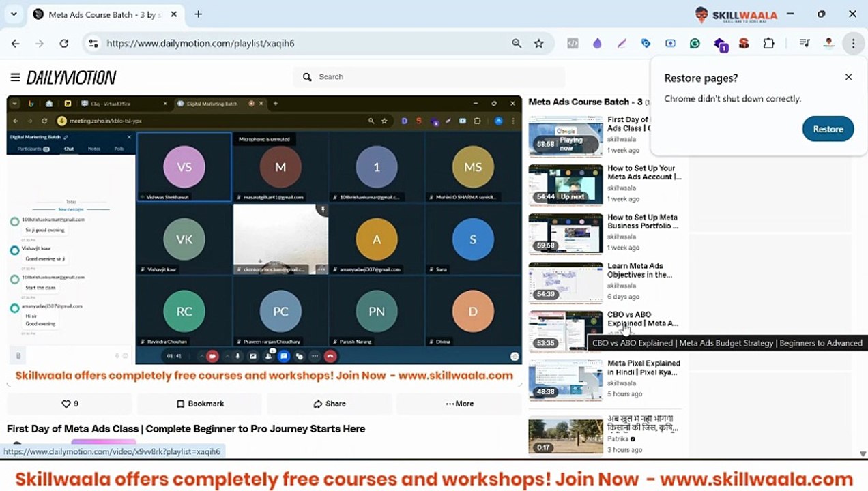Click the Restore button
This screenshot has width=868, height=491.
tap(828, 129)
